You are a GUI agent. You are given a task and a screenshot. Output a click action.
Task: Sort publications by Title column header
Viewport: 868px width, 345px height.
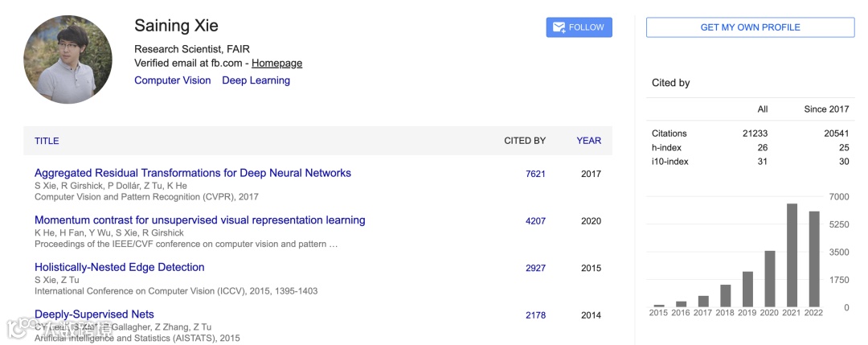pyautogui.click(x=47, y=141)
